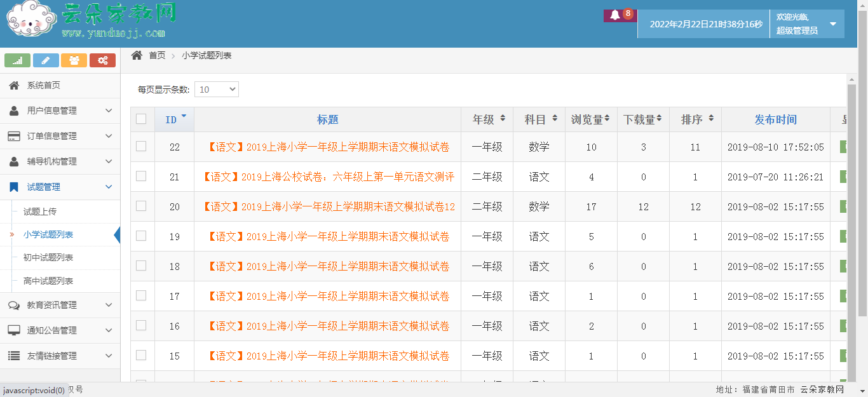Check the checkbox for row ID 22
Viewport: 868px width, 397px height.
(141, 146)
